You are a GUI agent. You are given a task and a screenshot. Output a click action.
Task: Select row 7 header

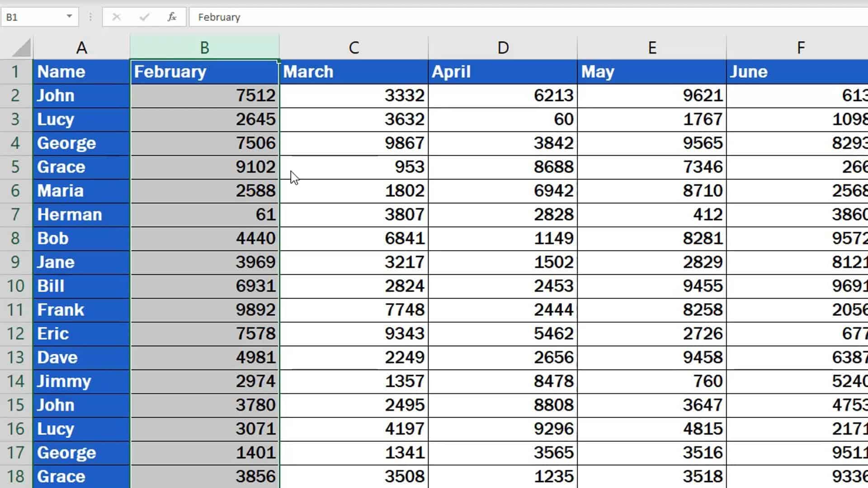pyautogui.click(x=16, y=215)
